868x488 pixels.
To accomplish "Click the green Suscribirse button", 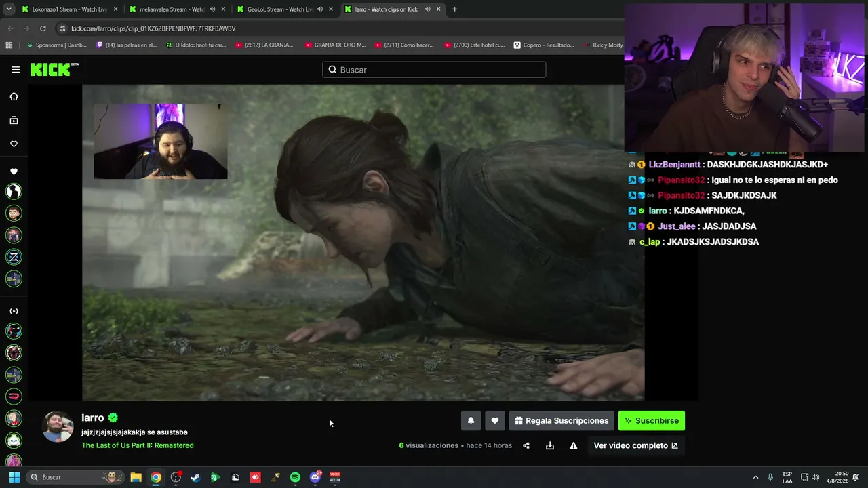I will pos(652,421).
